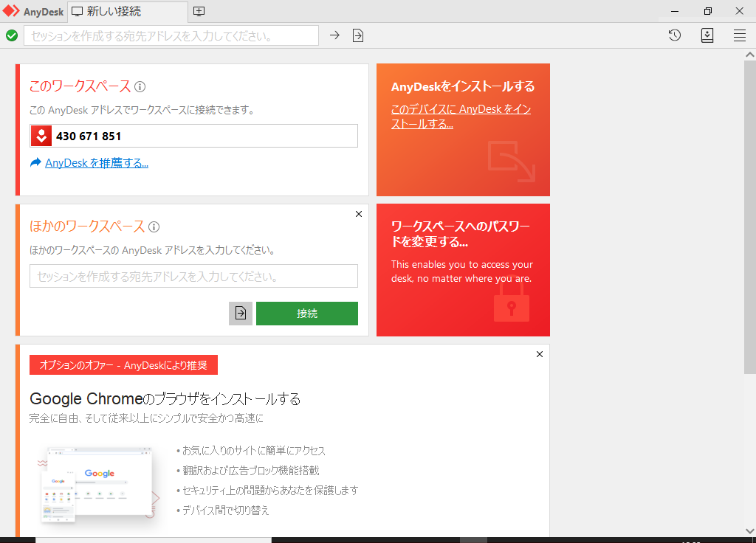Click the file transfer icon in top toolbar
The image size is (756, 543).
[358, 35]
